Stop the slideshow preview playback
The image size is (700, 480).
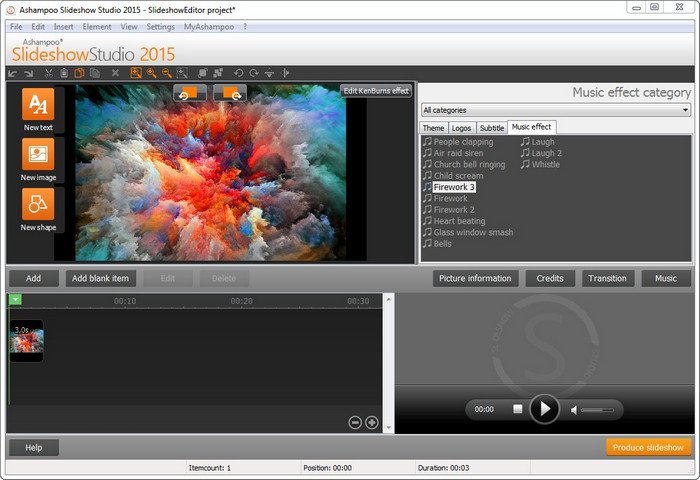coord(517,409)
